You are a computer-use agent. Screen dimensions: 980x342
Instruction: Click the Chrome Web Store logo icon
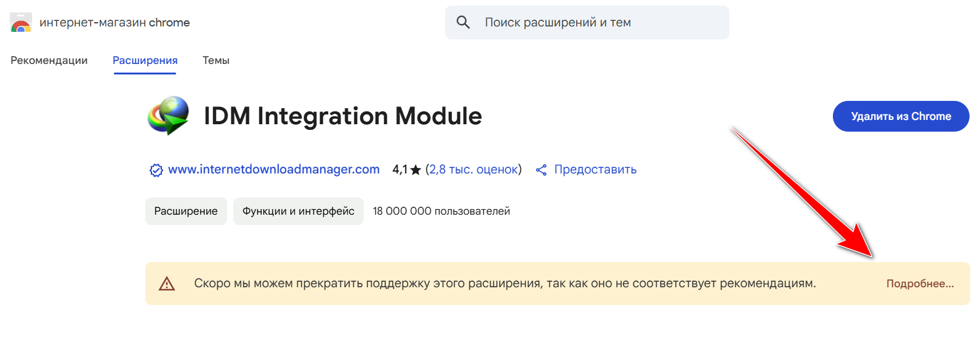tap(20, 22)
